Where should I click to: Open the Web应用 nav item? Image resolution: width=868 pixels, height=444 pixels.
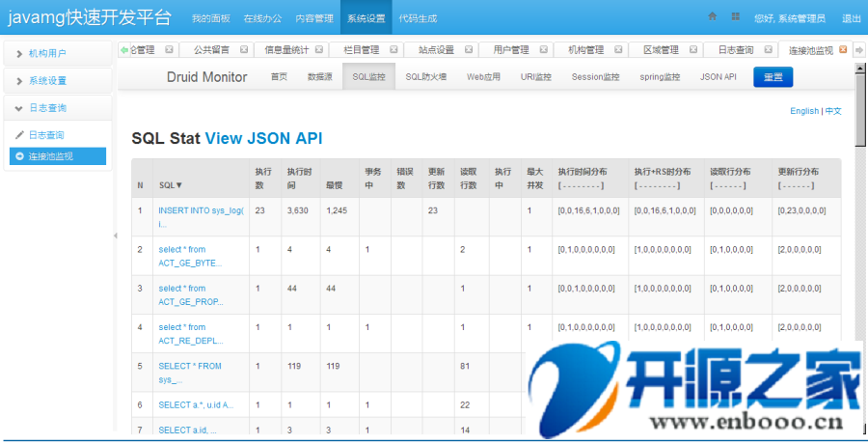483,77
